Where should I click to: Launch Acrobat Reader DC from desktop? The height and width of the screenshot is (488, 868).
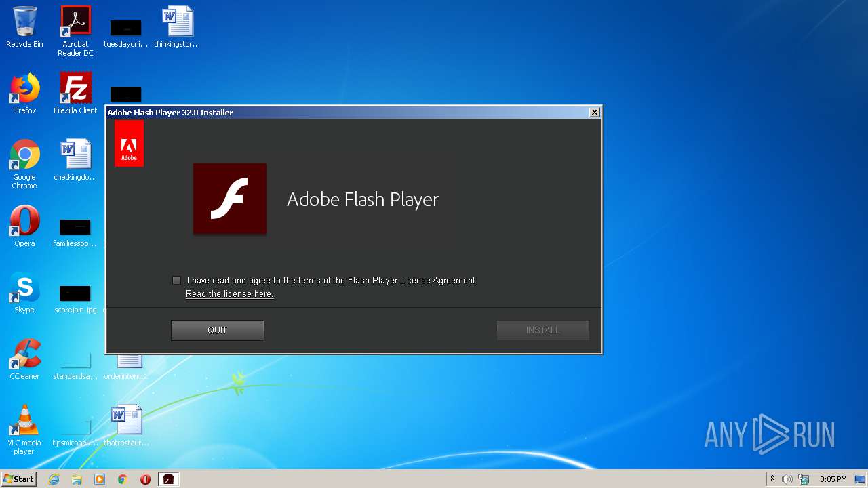coord(75,30)
